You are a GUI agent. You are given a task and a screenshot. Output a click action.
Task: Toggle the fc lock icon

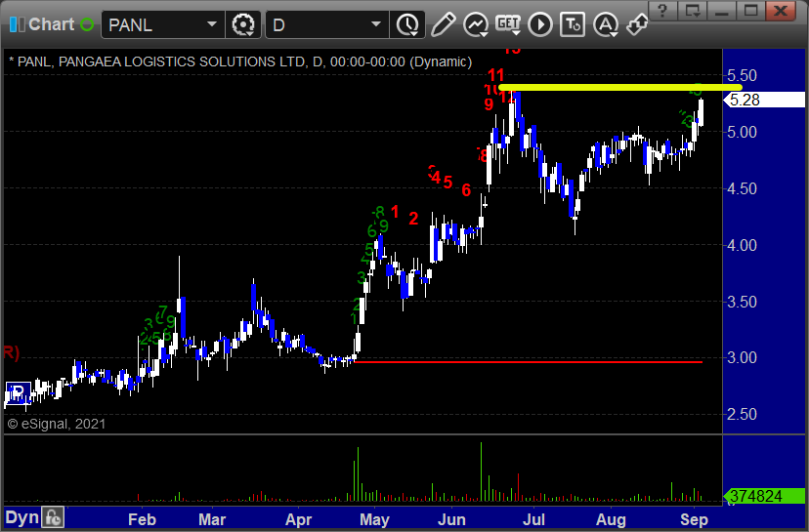tap(53, 517)
